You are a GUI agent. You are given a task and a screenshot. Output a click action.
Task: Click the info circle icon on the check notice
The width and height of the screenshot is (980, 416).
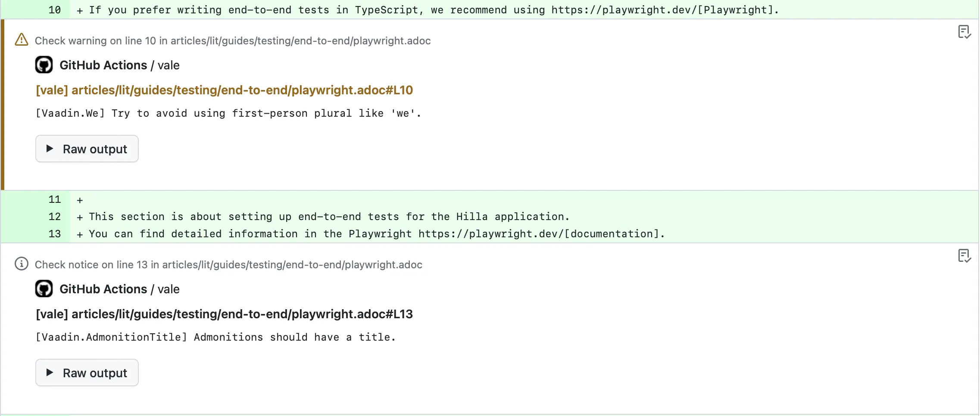[21, 264]
